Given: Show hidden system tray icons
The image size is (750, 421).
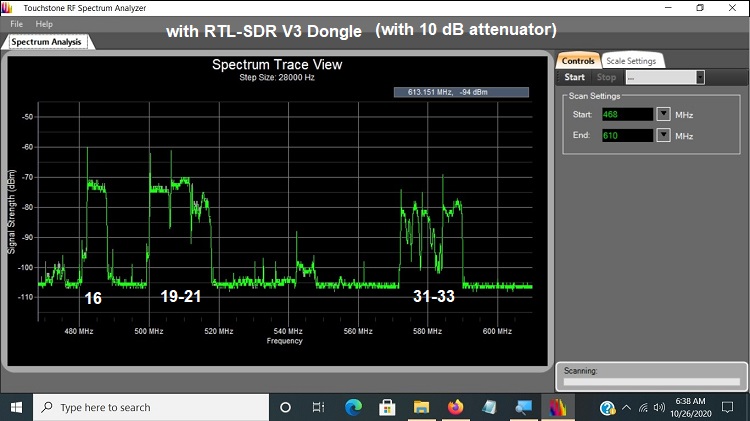Looking at the screenshot, I should point(627,407).
